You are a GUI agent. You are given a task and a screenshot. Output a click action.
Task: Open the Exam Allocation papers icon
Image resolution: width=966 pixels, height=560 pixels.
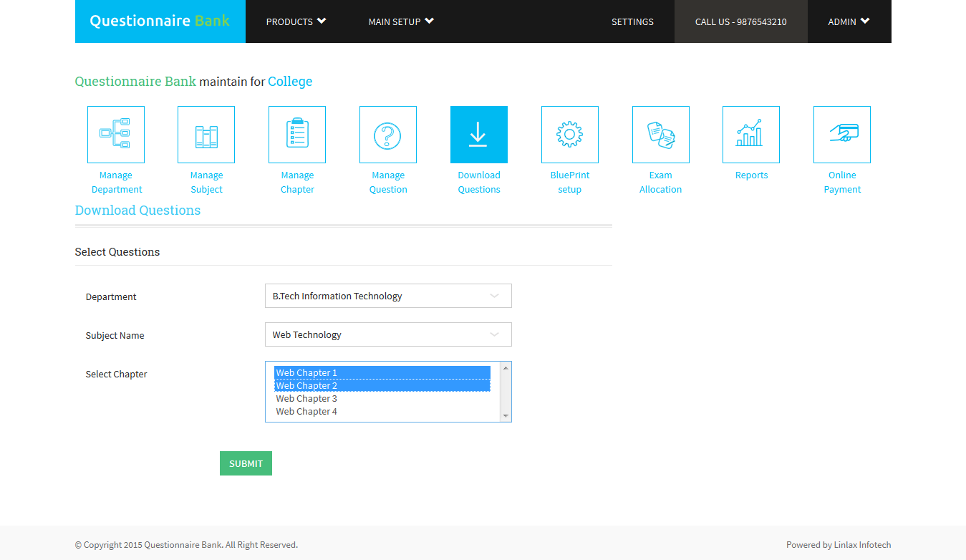click(x=661, y=135)
